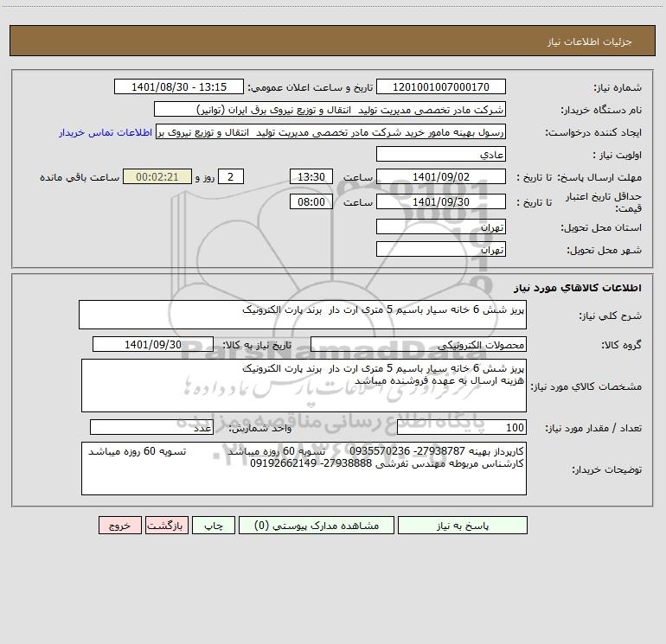This screenshot has height=644, width=666.
Task: Open مشاهده مدارک پیوستی (0) button
Action: [x=317, y=526]
